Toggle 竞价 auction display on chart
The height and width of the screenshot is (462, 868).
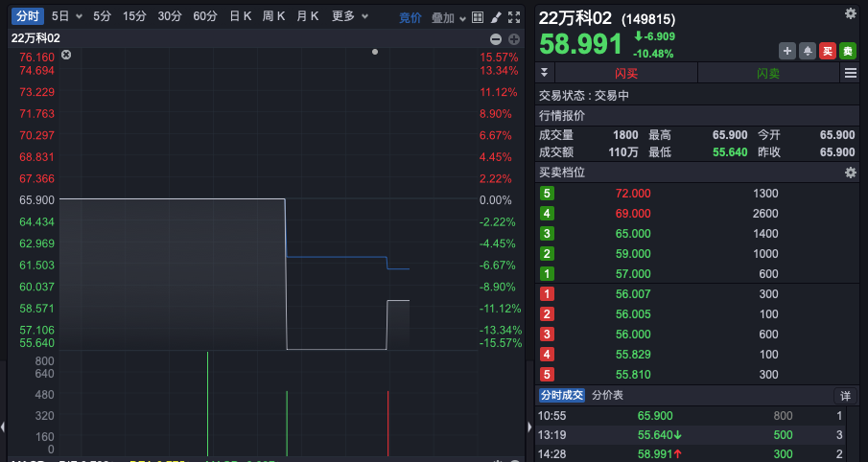click(x=411, y=17)
